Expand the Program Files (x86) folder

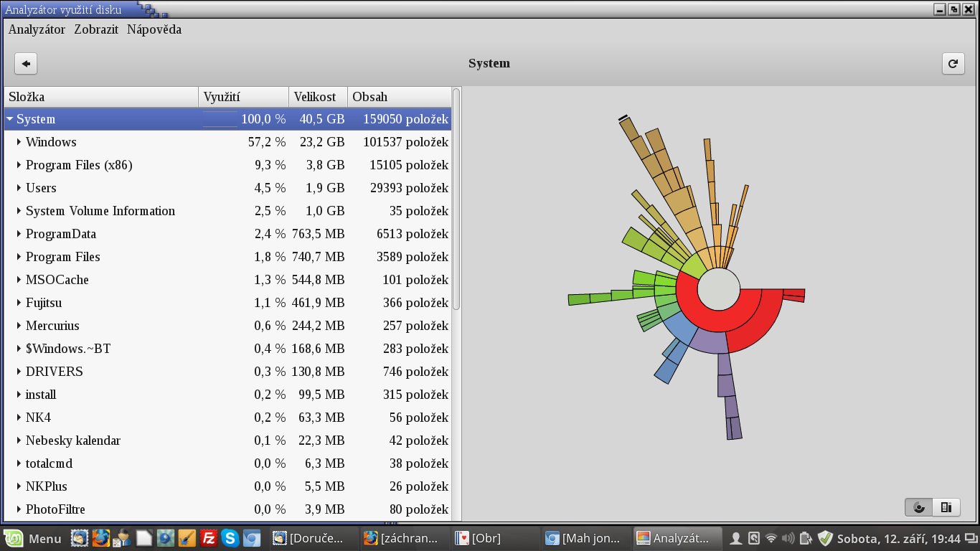coord(19,165)
